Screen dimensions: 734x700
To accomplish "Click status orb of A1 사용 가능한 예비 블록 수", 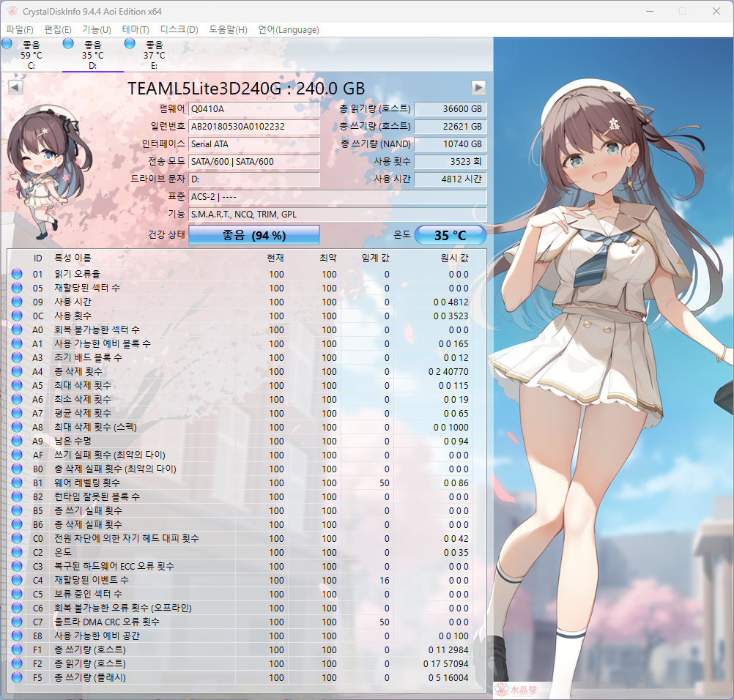I will [x=17, y=343].
